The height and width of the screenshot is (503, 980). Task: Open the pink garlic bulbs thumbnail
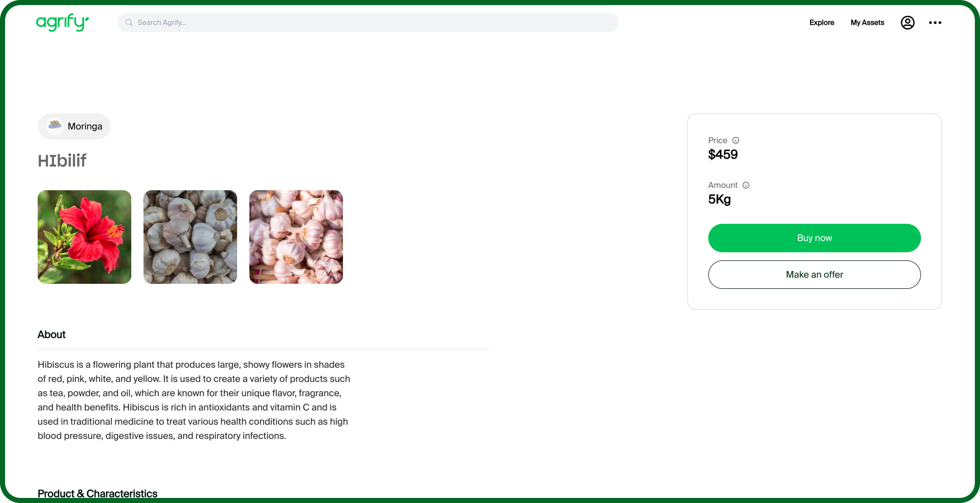click(x=296, y=237)
